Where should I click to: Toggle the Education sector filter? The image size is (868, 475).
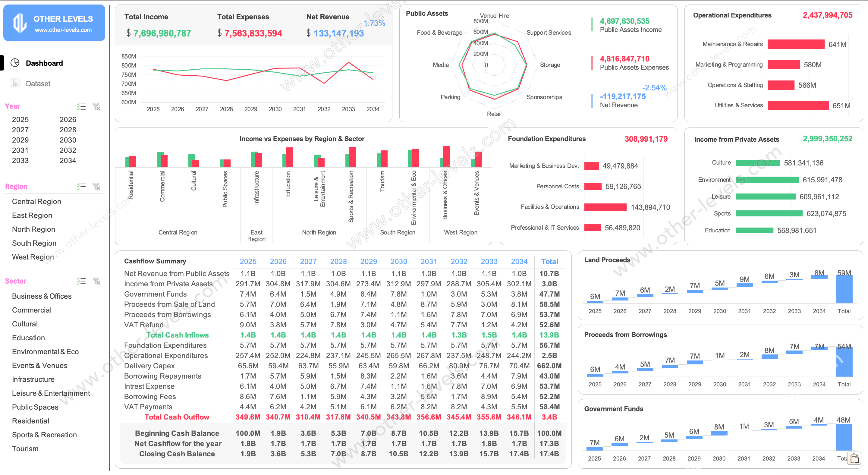pos(28,338)
